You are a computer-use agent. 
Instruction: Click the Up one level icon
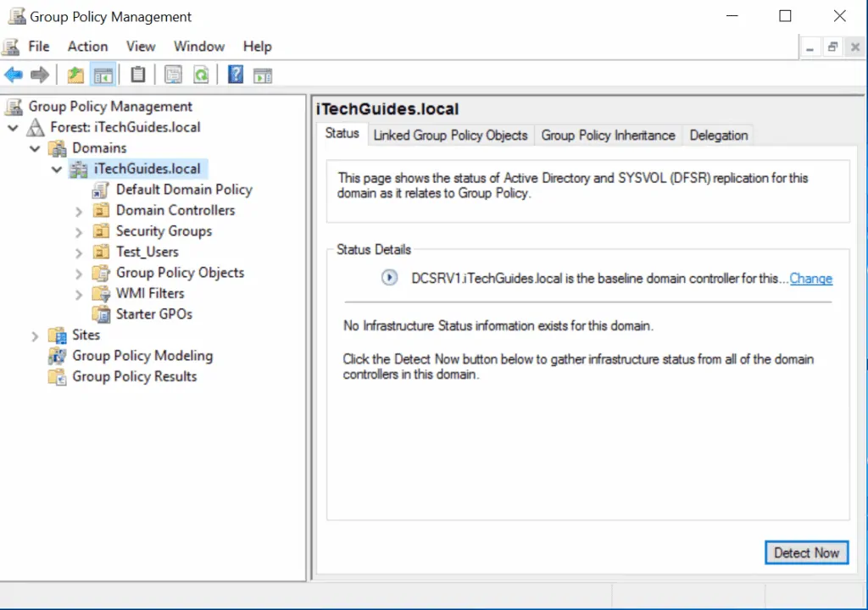coord(75,75)
